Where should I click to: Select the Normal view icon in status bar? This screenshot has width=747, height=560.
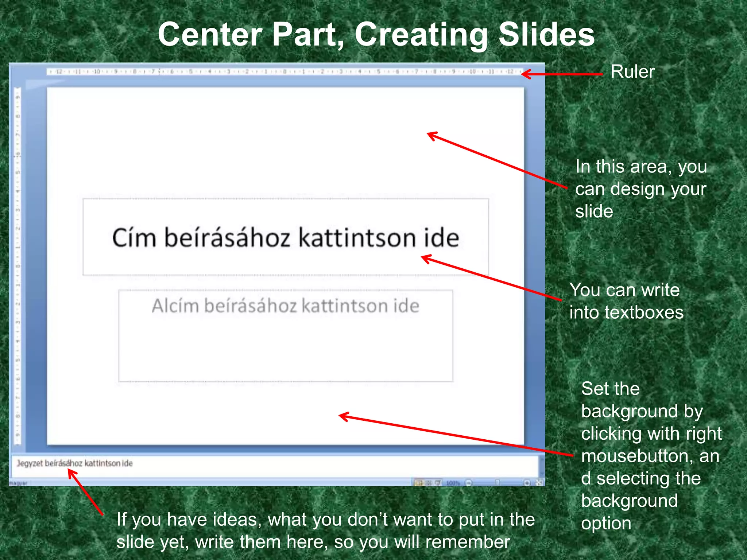pos(419,483)
